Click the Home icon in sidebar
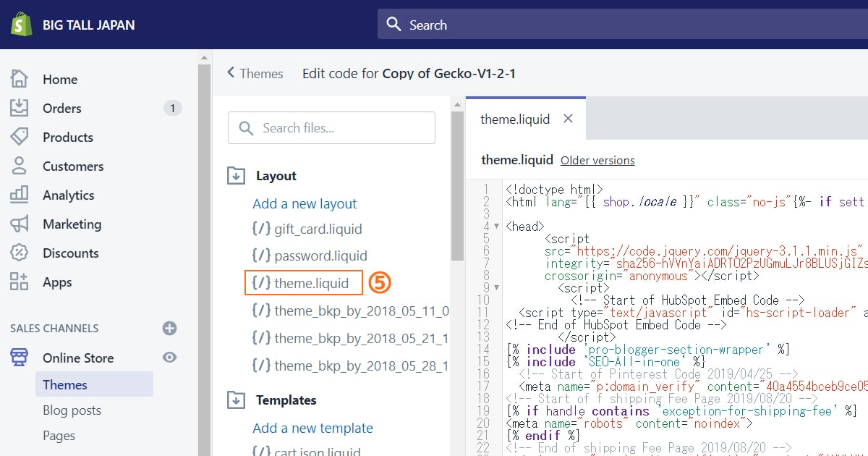 tap(20, 79)
